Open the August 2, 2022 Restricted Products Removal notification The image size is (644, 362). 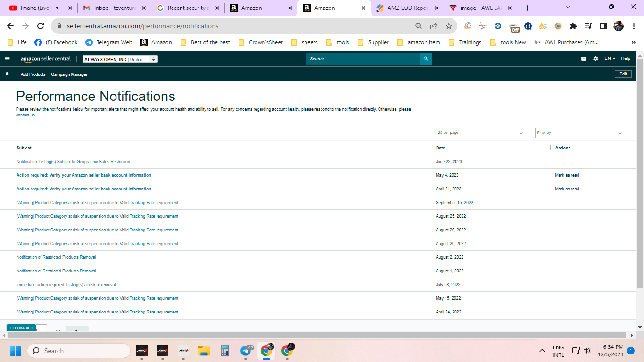coord(56,257)
